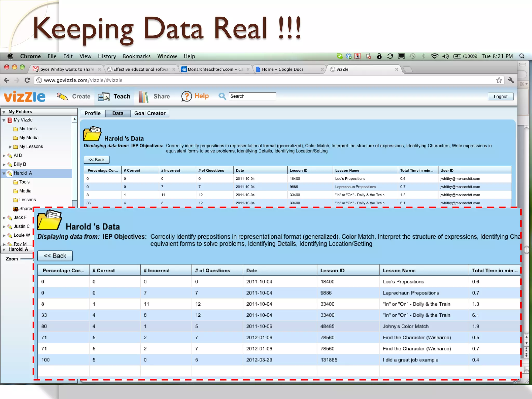Viewport: 532px width, 399px height.
Task: Switch to the Monarchteachtech.com browser tab
Action: (215, 69)
